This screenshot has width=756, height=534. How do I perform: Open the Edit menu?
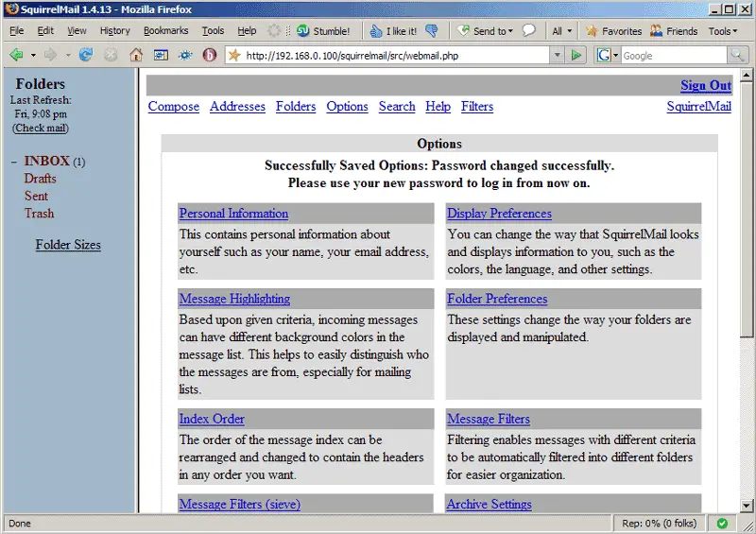[45, 31]
